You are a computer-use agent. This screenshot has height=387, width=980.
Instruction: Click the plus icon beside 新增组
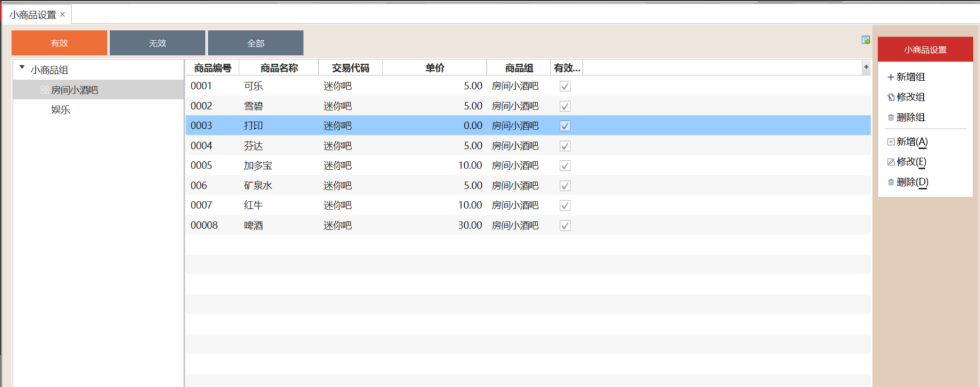pyautogui.click(x=890, y=77)
